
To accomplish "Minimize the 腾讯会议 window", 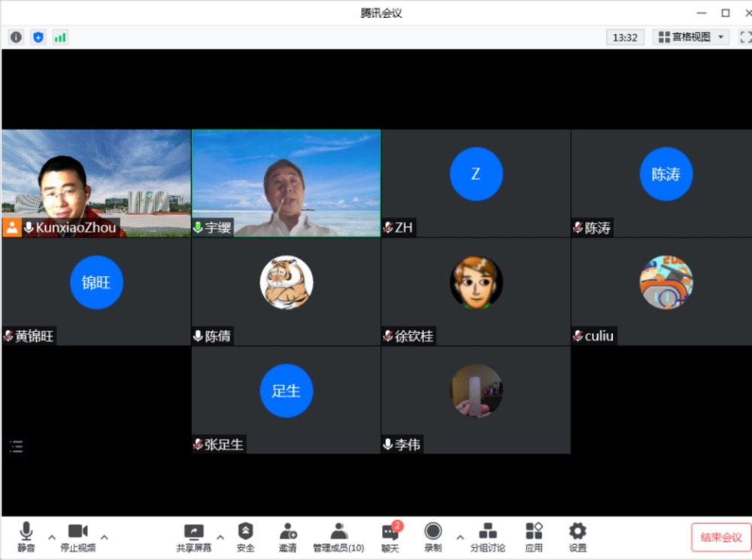I will click(x=702, y=13).
